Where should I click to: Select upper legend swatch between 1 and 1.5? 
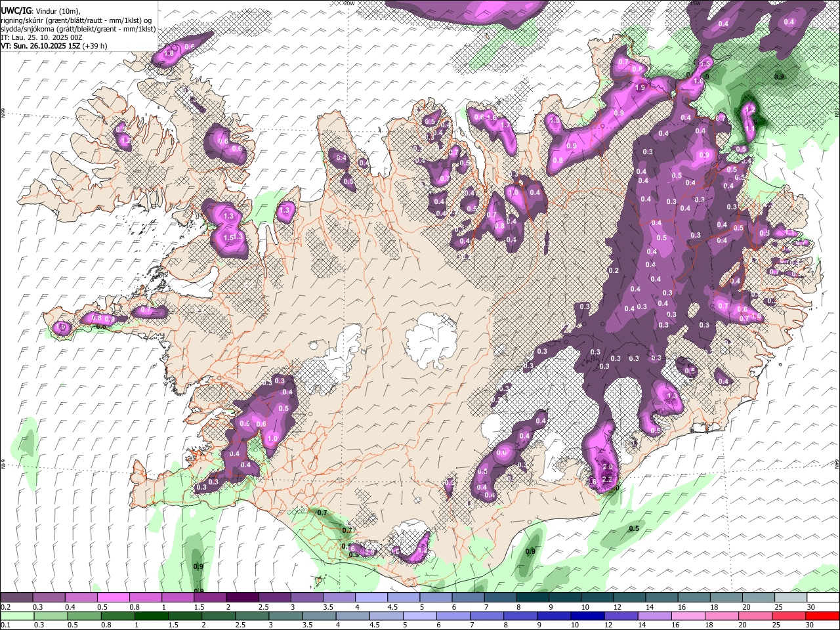point(178,598)
